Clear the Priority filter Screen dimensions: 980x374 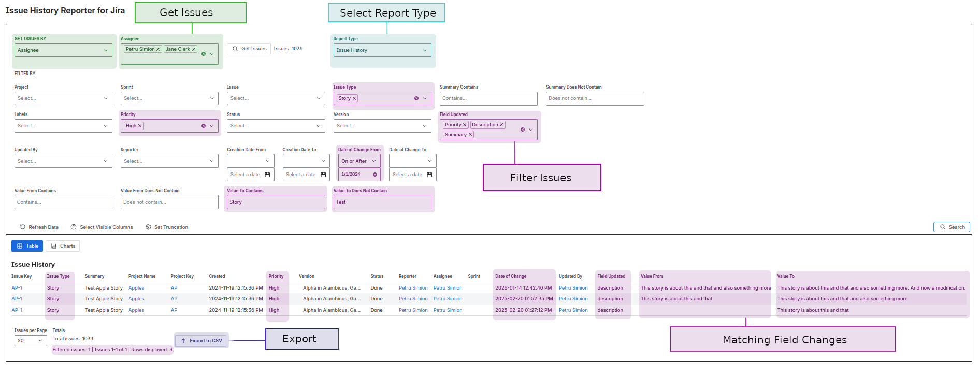pyautogui.click(x=203, y=126)
